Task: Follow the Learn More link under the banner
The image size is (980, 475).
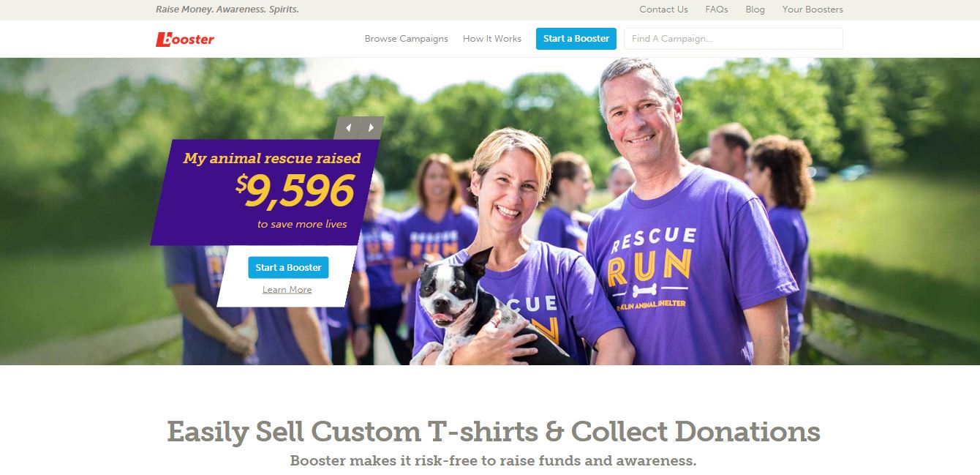Action: 287,290
